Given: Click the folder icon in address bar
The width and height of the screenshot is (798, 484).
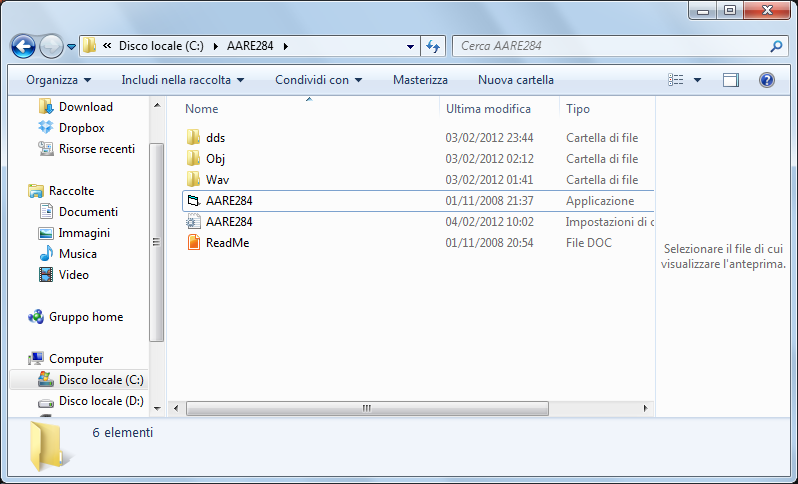Looking at the screenshot, I should pos(90,46).
